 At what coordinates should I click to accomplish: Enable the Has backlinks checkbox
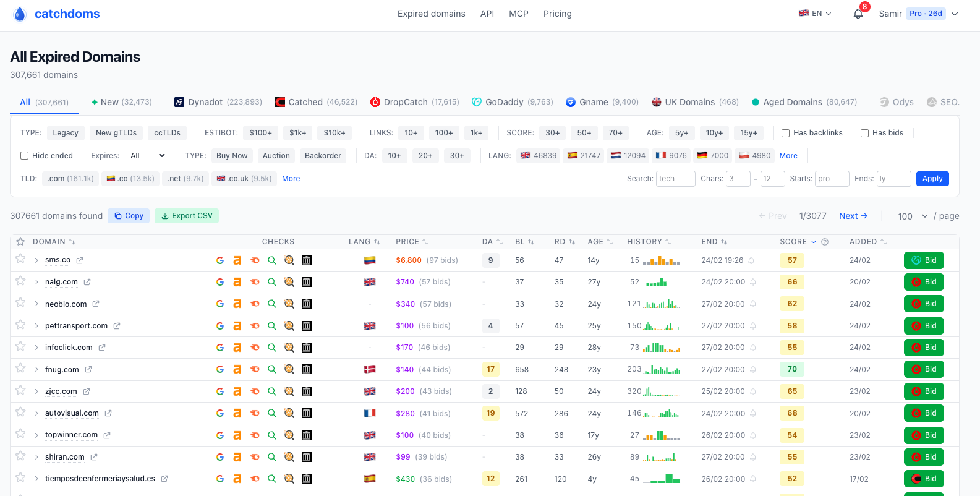(785, 133)
